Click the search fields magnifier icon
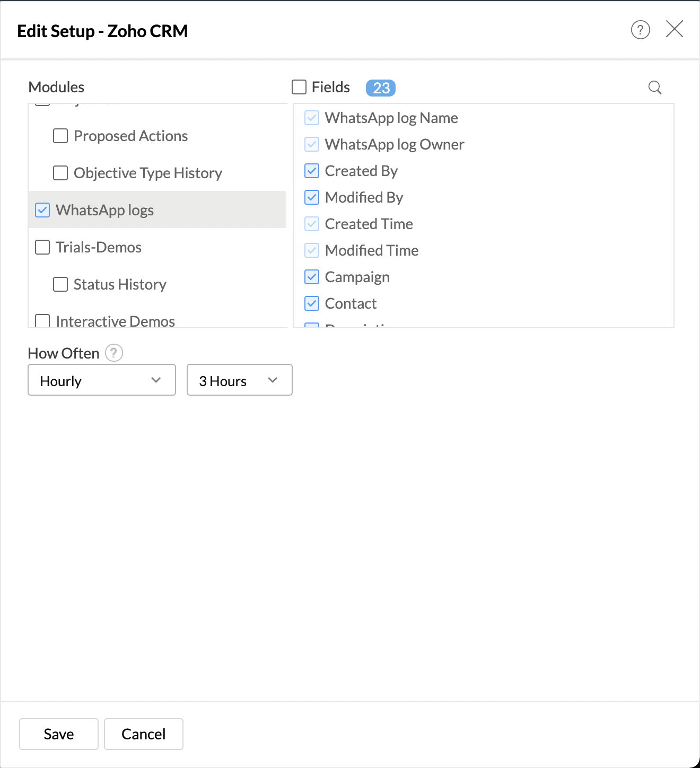 click(655, 88)
